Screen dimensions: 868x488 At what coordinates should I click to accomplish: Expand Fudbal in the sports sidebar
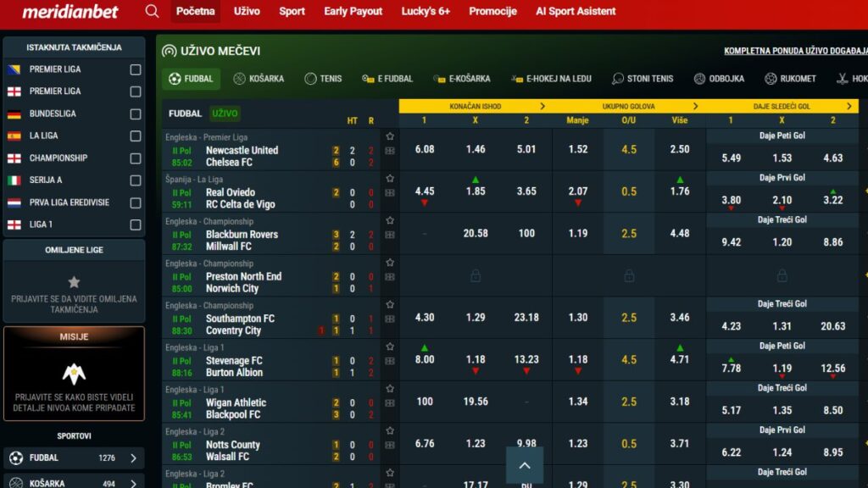133,458
